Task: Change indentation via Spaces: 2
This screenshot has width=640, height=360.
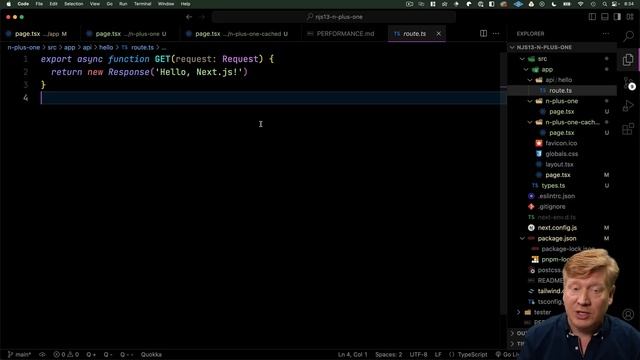Action: (389, 355)
